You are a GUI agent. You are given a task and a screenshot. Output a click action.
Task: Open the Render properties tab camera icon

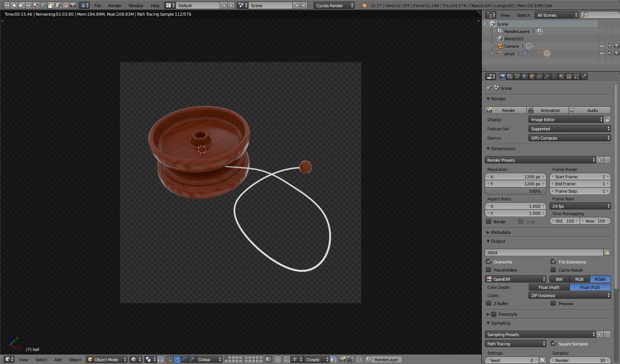point(503,77)
